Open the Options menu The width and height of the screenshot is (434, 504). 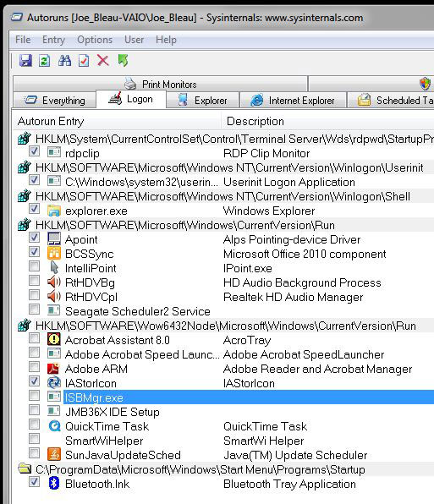95,40
